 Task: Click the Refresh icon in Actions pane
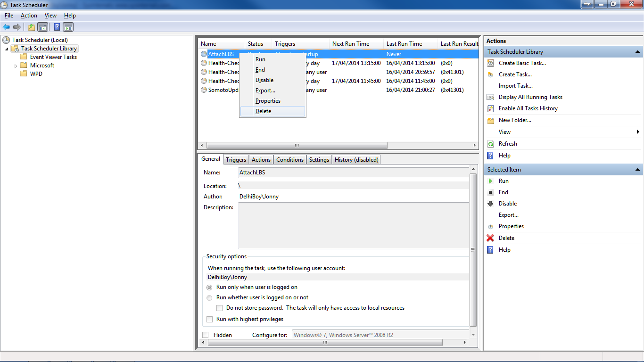pos(490,144)
